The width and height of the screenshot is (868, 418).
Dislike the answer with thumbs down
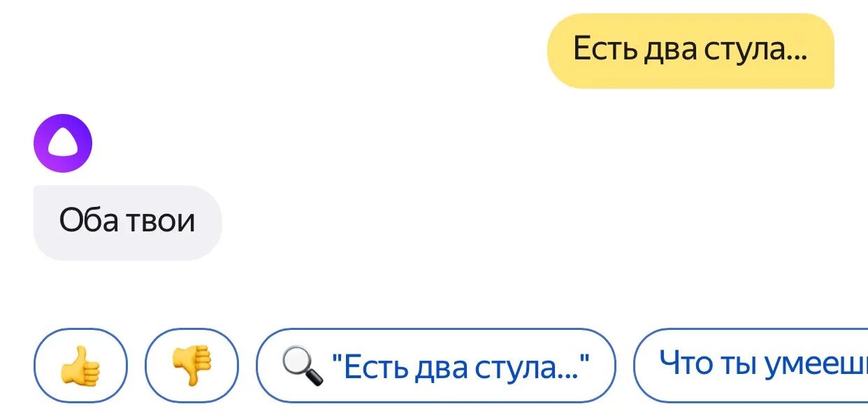pos(191,366)
